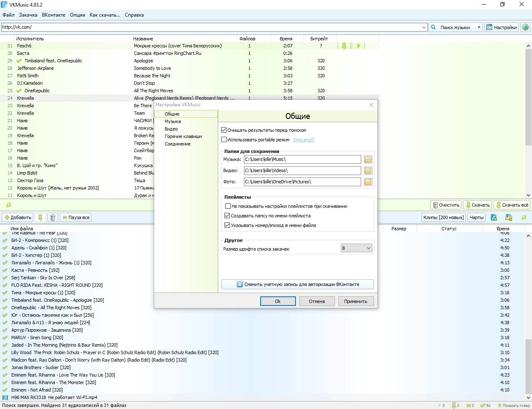Click Показать плеер in the status bar
Image resolution: width=532 pixels, height=409 pixels.
[513, 405]
